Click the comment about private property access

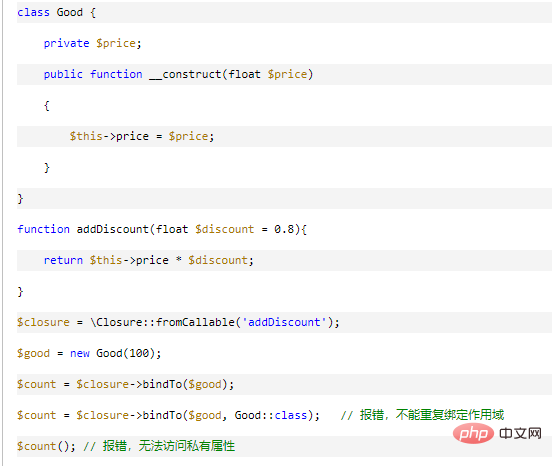pyautogui.click(x=159, y=446)
